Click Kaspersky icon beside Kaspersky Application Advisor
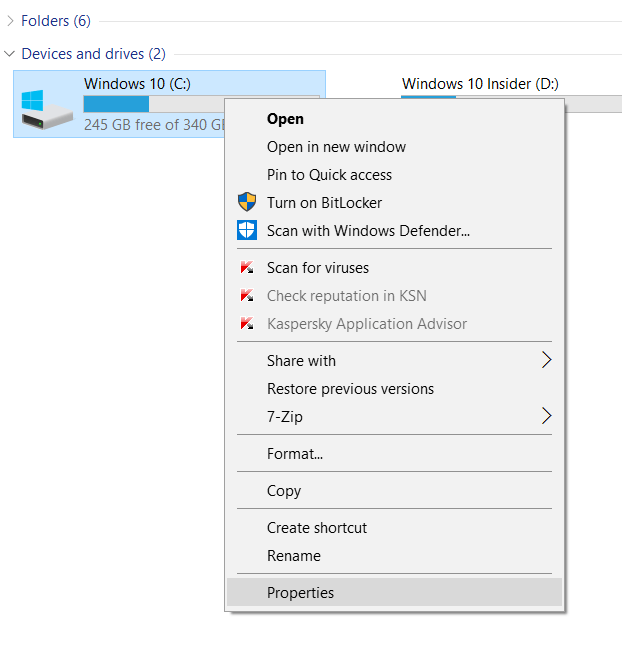This screenshot has height=648, width=622. coord(247,323)
